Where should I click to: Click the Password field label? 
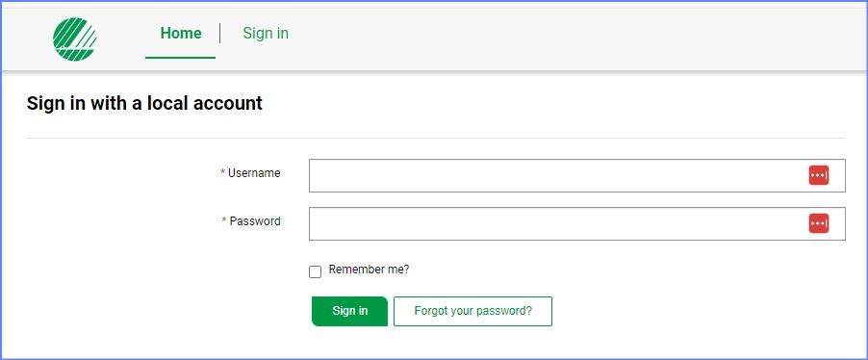point(255,221)
